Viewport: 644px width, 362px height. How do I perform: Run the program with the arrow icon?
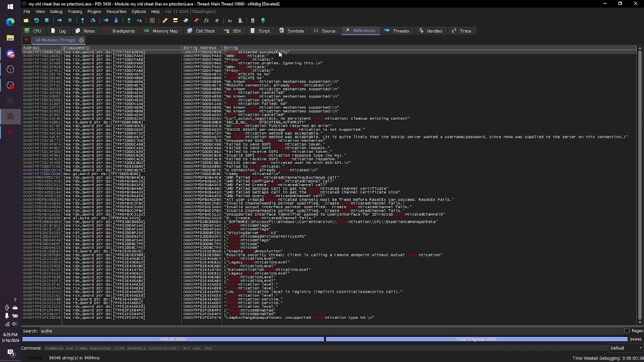point(59,21)
